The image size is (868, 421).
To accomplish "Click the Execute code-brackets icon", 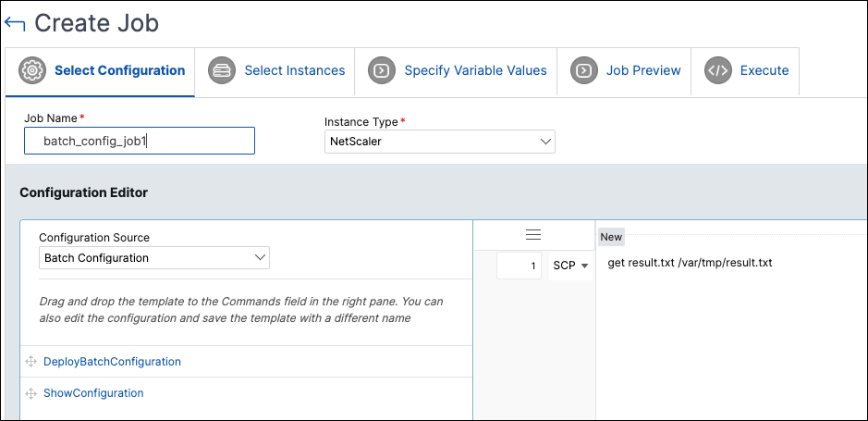I will tap(718, 70).
